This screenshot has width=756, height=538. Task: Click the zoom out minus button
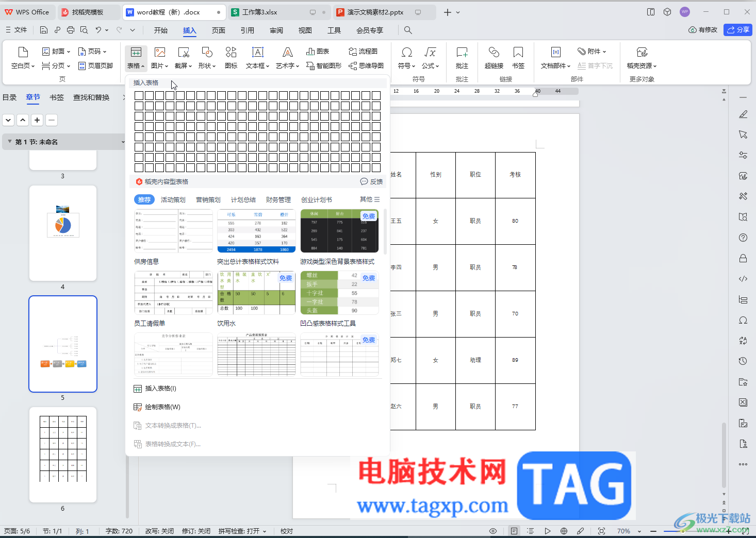click(x=653, y=531)
